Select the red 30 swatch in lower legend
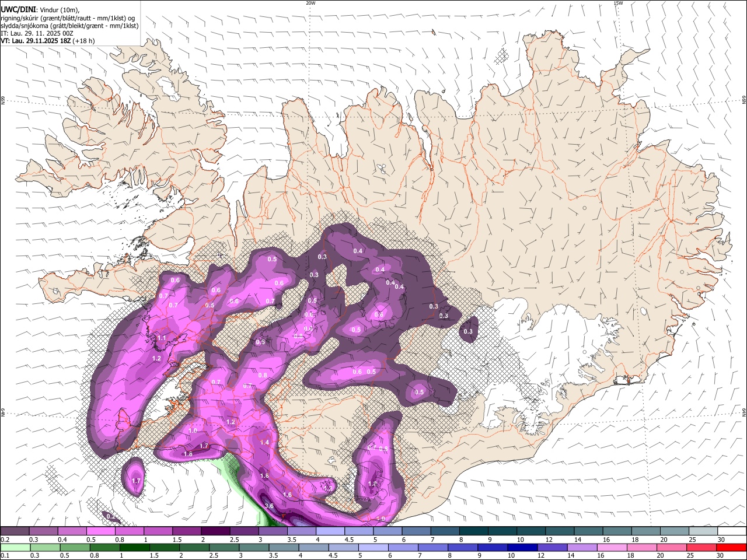Screen dimensions: 747x560 point(732,548)
